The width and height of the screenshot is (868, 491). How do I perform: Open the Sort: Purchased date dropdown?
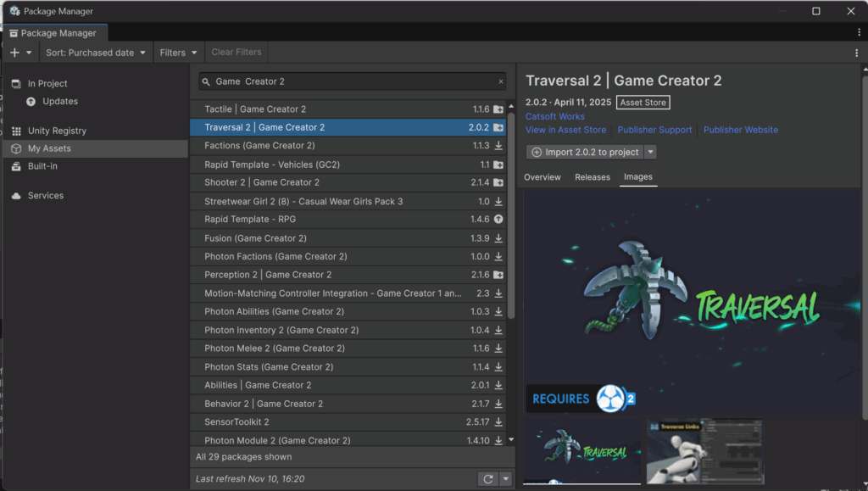tap(96, 53)
